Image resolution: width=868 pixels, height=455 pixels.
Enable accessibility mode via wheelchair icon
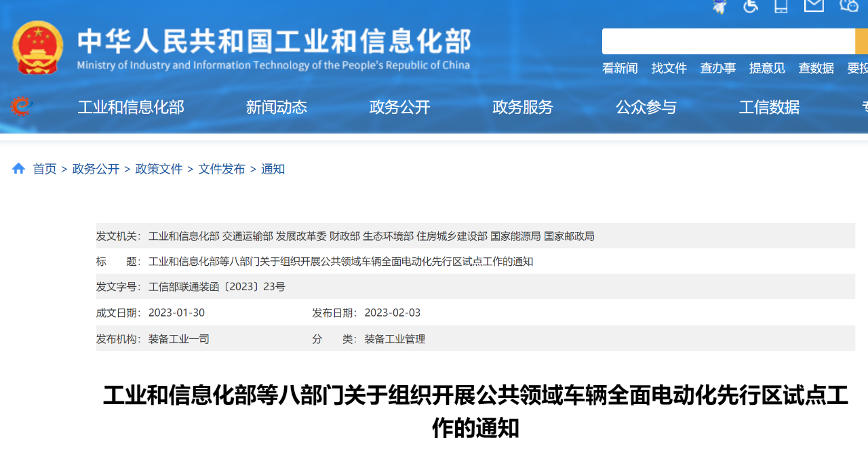(x=750, y=6)
